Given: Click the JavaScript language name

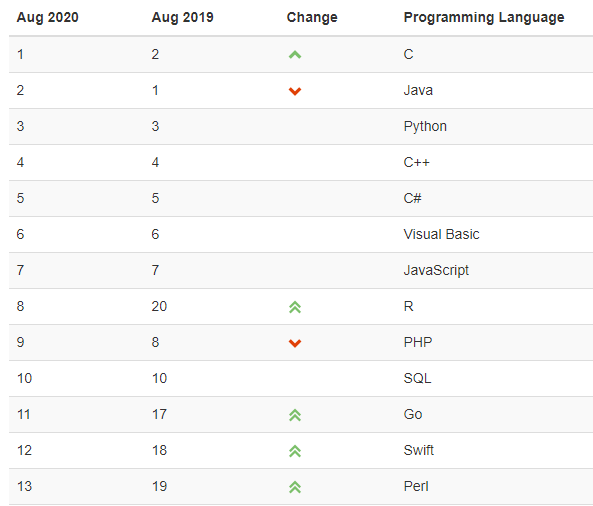Looking at the screenshot, I should pyautogui.click(x=436, y=271).
